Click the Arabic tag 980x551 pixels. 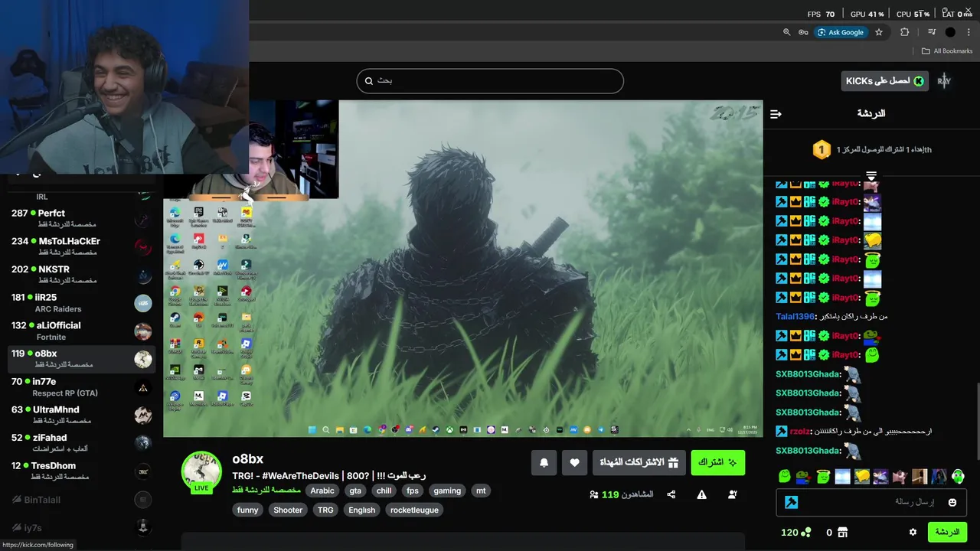[322, 491]
